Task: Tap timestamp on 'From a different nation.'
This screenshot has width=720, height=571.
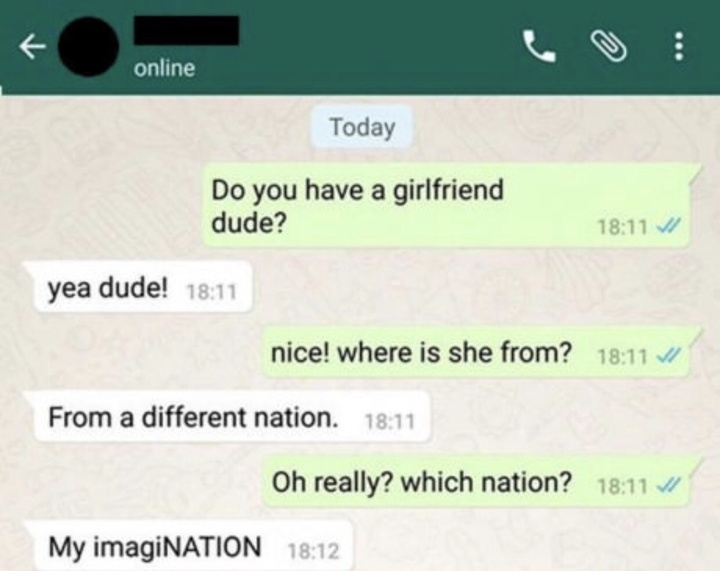Action: pyautogui.click(x=389, y=421)
